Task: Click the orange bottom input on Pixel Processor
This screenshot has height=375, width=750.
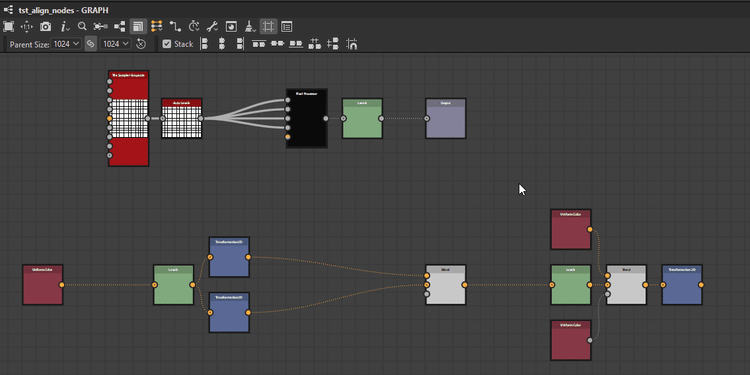Action: [287, 137]
